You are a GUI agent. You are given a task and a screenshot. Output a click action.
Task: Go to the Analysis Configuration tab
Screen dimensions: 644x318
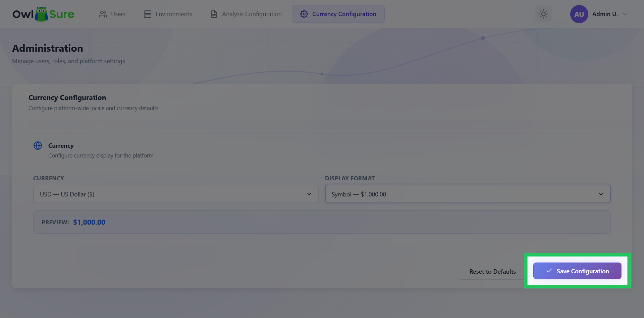pyautogui.click(x=246, y=14)
